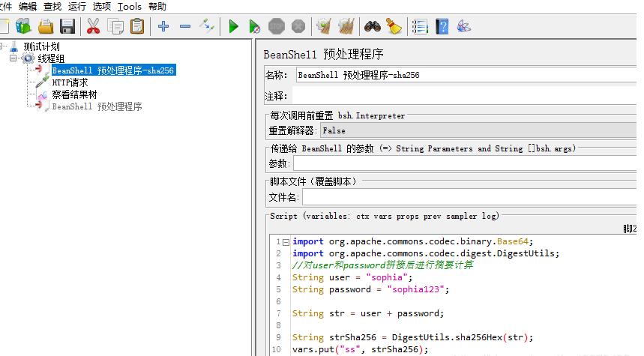Open the 运行 menu
The image size is (644, 356).
(77, 7)
